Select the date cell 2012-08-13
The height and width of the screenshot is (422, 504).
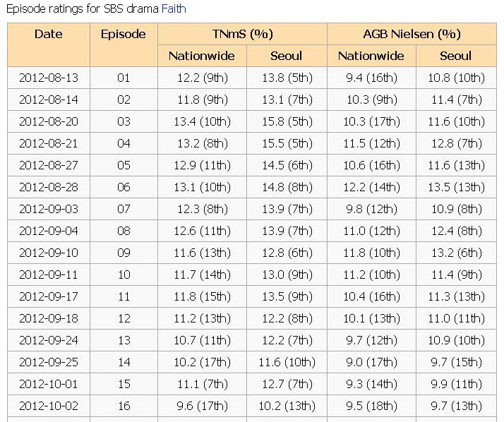[49, 78]
